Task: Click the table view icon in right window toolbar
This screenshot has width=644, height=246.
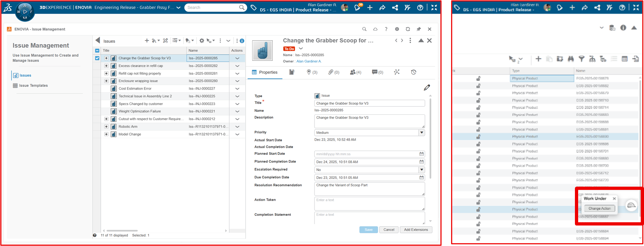Action: click(x=625, y=59)
